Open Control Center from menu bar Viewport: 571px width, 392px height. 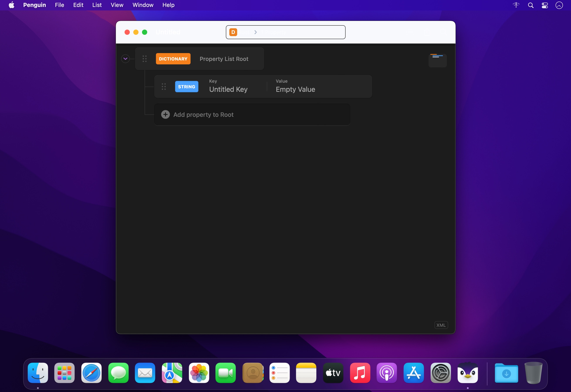coord(545,5)
